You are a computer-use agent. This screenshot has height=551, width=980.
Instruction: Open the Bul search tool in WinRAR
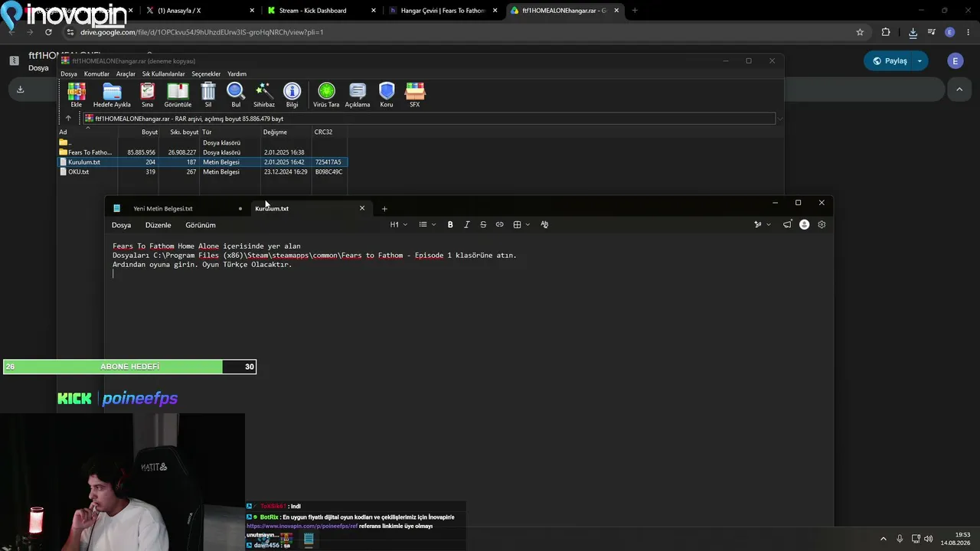[236, 95]
